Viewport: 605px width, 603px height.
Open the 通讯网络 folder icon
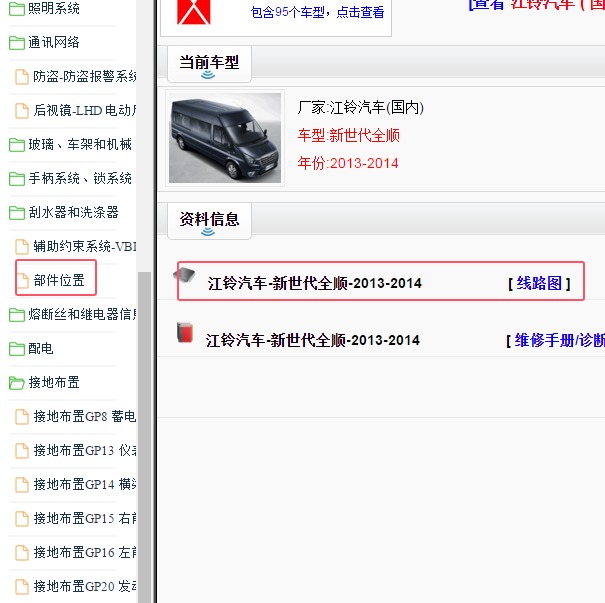pos(17,43)
